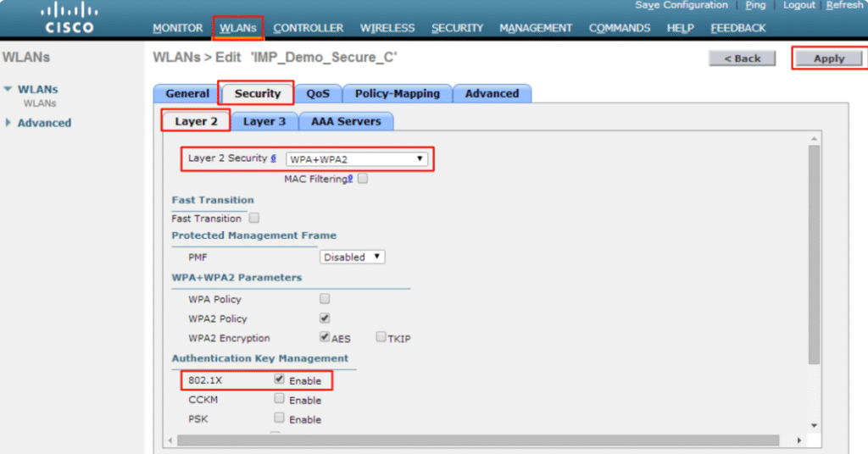Toggle AES encryption checkbox

(325, 337)
